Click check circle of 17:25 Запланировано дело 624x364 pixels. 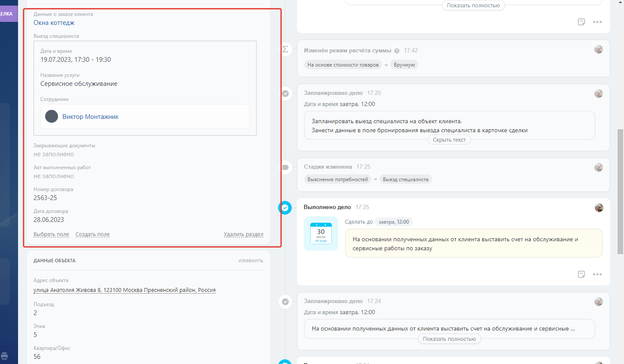285,94
